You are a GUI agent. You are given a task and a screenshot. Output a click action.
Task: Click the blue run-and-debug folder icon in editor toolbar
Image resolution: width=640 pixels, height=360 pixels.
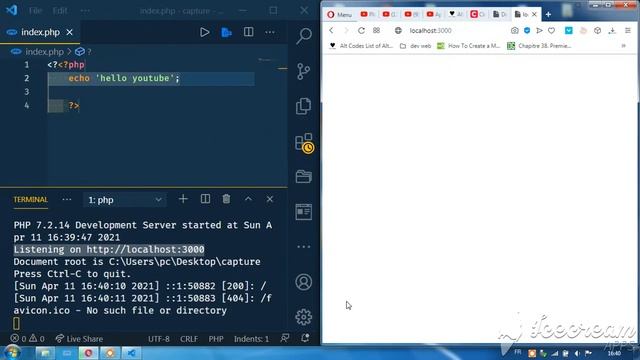(x=227, y=32)
